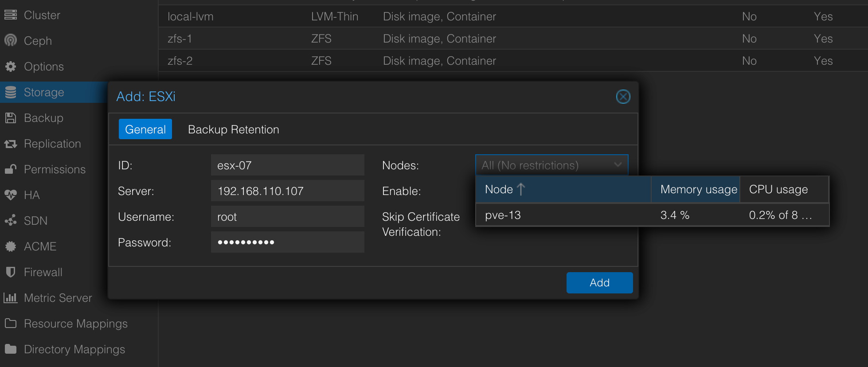Click the HA heartbeat icon
The height and width of the screenshot is (367, 868).
coord(11,195)
